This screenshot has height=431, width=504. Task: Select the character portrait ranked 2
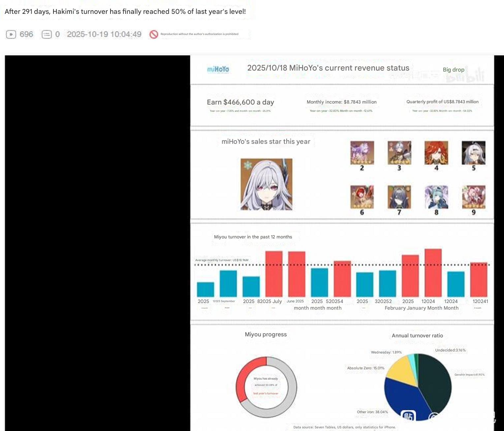[x=362, y=153]
